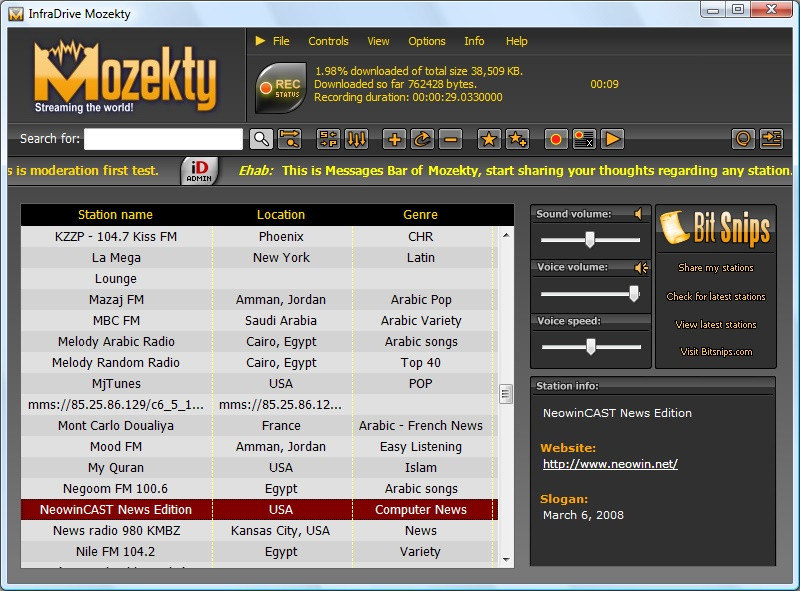
Task: Open the http://www.neowin.net/ website link
Action: tap(610, 464)
